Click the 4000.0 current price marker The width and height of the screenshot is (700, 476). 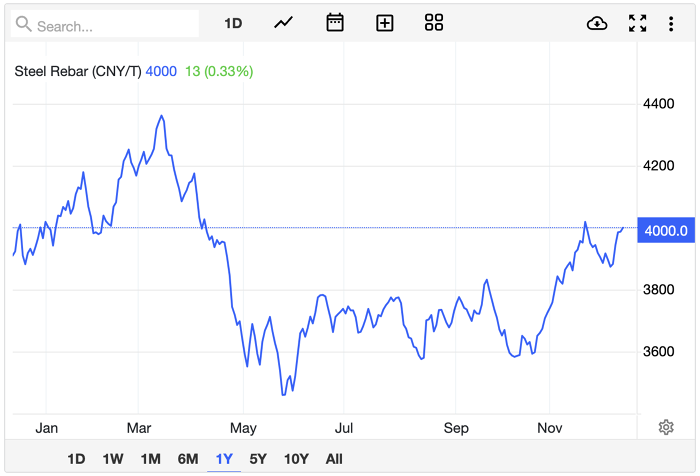[666, 230]
